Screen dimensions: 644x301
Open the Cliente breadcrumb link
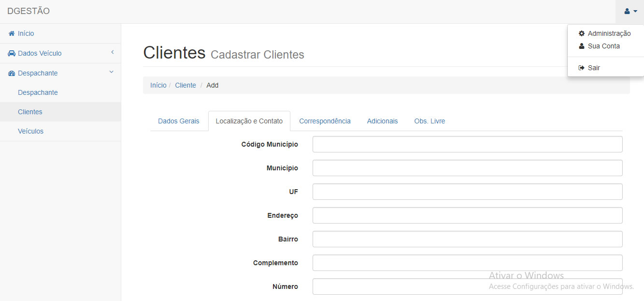186,86
